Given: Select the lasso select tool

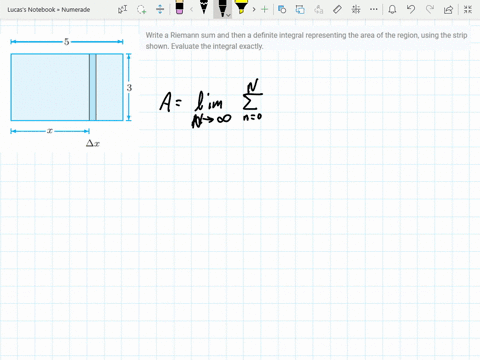Looking at the screenshot, I should (142, 9).
